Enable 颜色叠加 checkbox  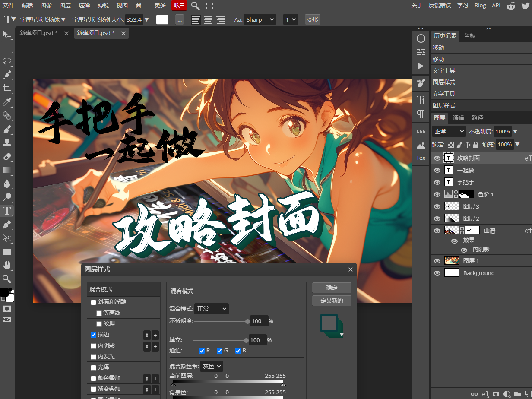(93, 378)
